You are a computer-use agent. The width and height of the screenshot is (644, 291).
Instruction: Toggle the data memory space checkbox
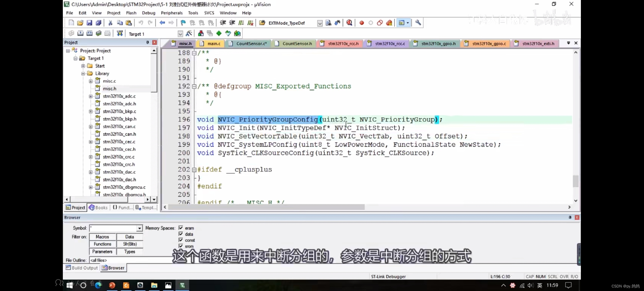pos(181,234)
